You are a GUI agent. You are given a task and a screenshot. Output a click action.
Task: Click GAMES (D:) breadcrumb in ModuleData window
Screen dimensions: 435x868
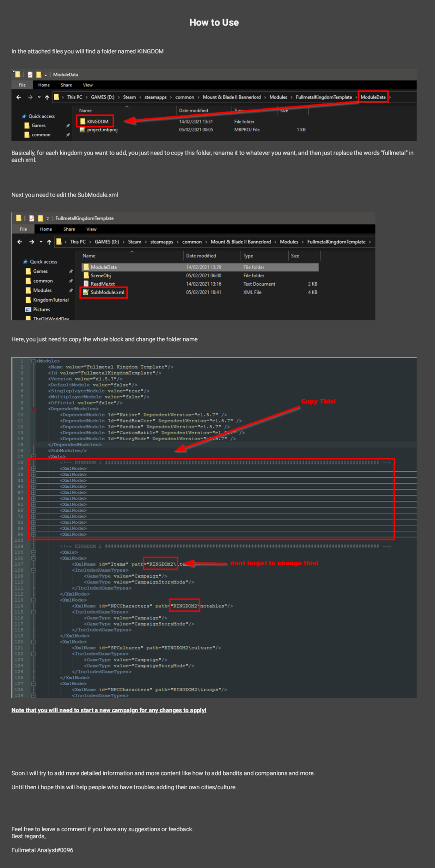[103, 97]
